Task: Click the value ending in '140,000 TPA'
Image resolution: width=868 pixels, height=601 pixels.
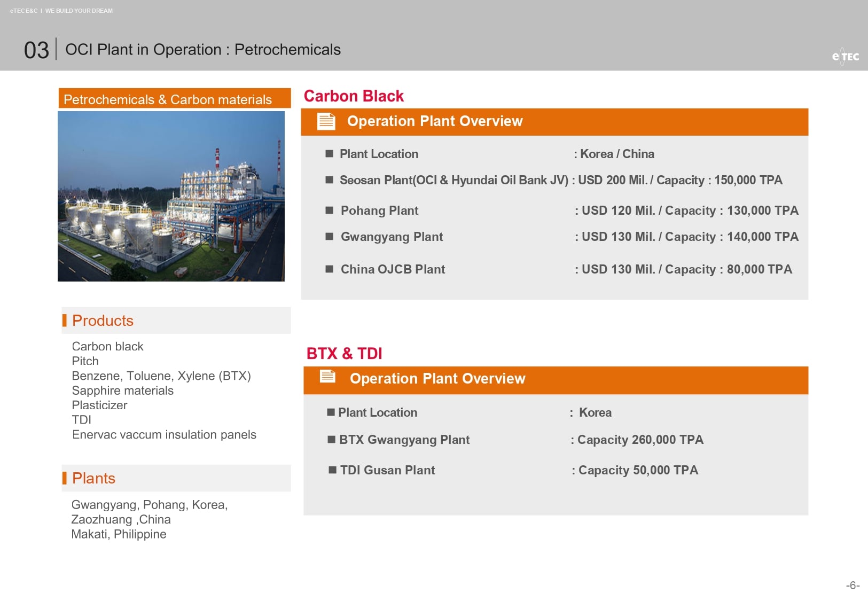Action: [690, 237]
